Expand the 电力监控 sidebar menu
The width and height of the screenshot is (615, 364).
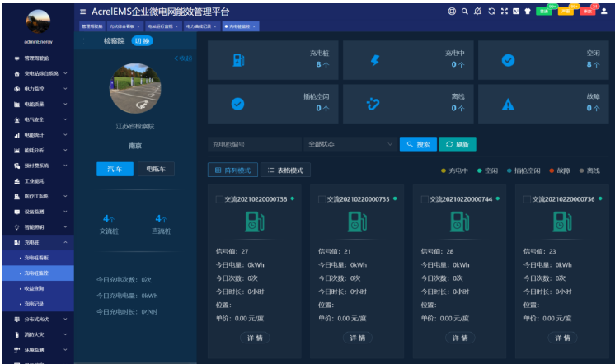coord(39,89)
